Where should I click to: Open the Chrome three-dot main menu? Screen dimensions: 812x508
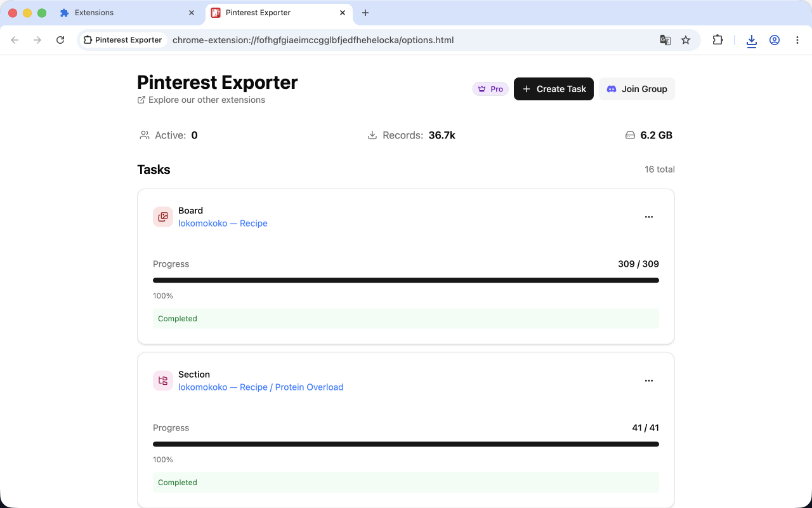tap(797, 40)
